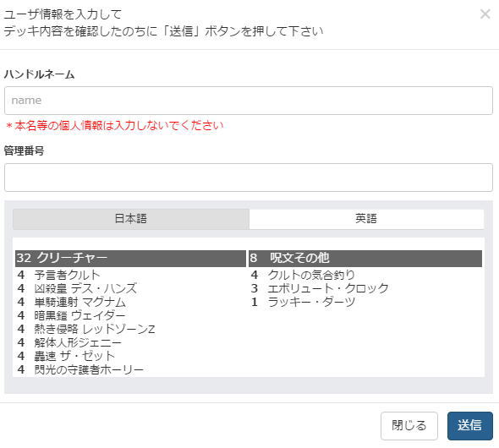Click the card entry 熱き侵略 レッドゾーンZ
The image size is (499, 448).
click(x=95, y=329)
